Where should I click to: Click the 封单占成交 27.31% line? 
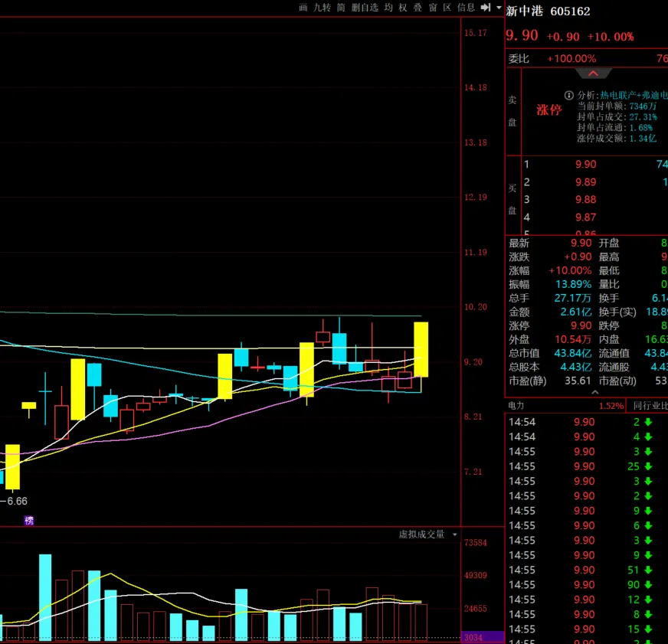[617, 116]
